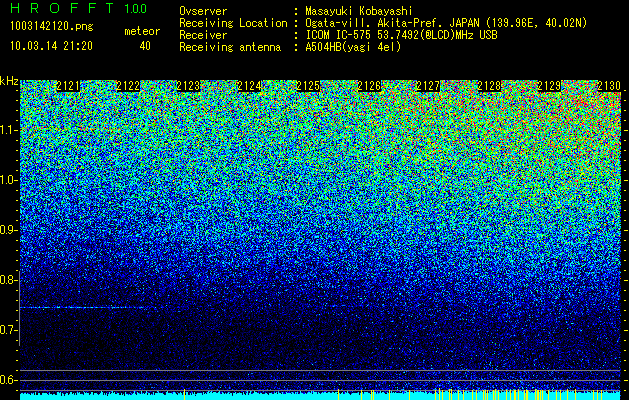Click the A504HB(yagi 4el) antenna text
The width and height of the screenshot is (629, 400).
(353, 47)
